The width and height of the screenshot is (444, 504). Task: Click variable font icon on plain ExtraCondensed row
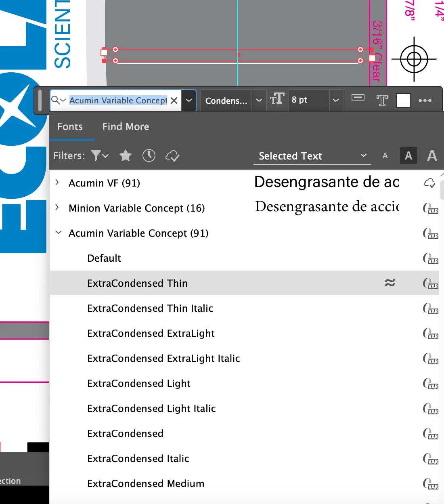point(430,434)
